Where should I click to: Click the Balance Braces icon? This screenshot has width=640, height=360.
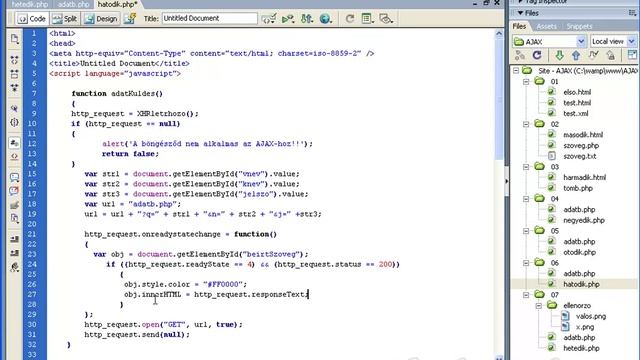(x=15, y=122)
